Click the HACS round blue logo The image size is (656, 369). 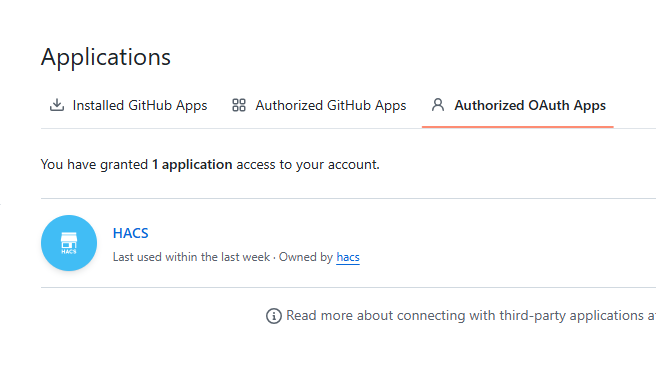click(x=69, y=243)
